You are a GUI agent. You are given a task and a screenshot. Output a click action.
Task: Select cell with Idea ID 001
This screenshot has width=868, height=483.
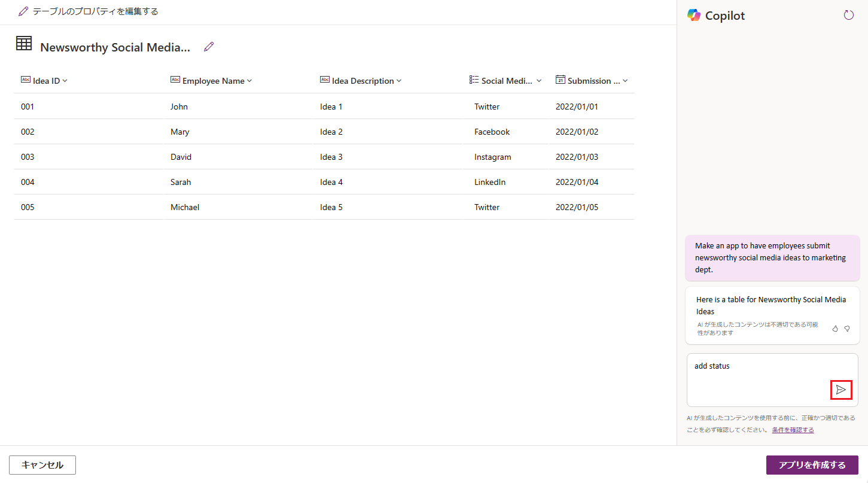(89, 107)
